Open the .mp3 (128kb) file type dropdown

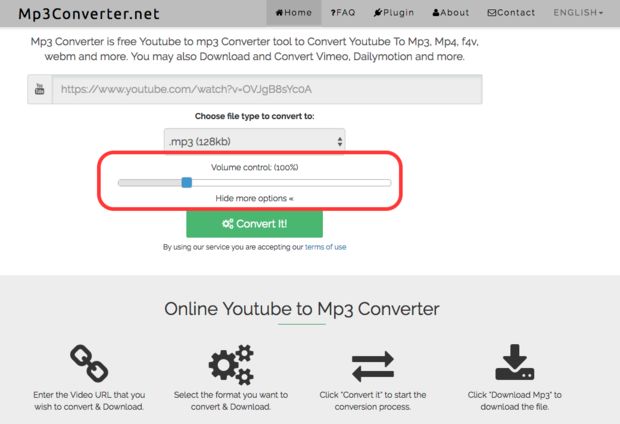click(254, 141)
